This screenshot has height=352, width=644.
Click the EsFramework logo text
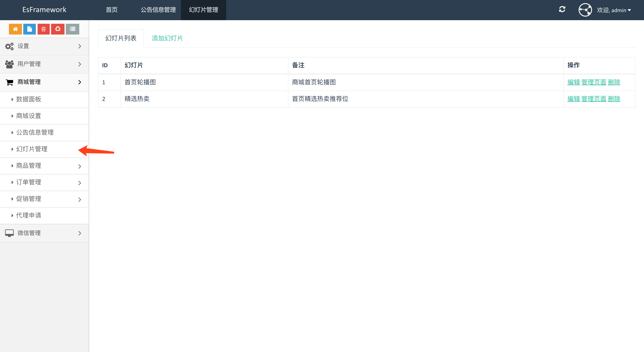pyautogui.click(x=44, y=10)
